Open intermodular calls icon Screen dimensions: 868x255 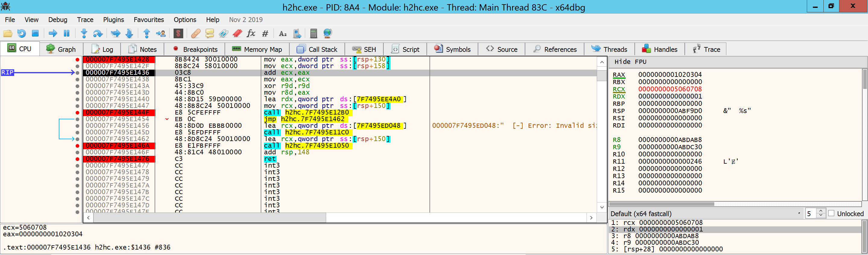(297, 33)
